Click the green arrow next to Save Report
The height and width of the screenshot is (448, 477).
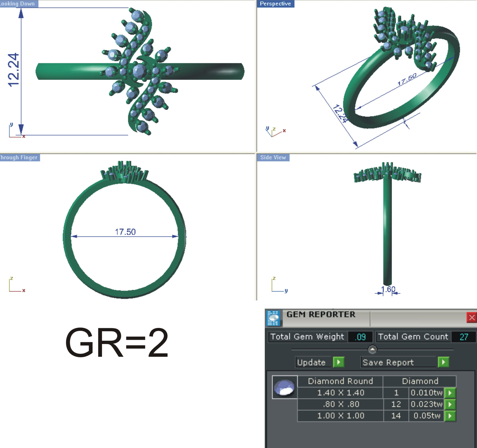[443, 362]
